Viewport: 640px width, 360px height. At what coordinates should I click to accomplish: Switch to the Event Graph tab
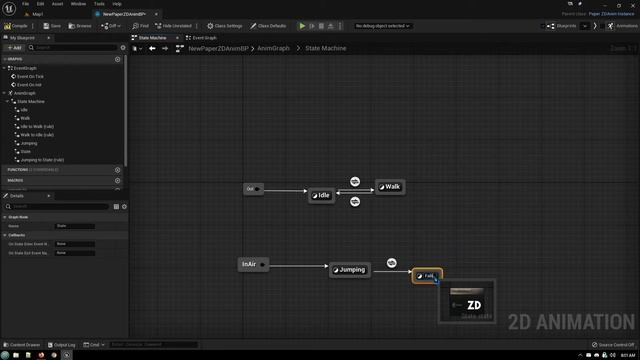click(x=201, y=38)
